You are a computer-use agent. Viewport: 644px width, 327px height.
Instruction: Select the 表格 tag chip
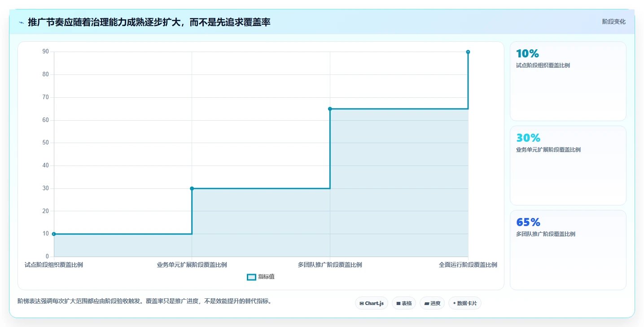point(404,303)
